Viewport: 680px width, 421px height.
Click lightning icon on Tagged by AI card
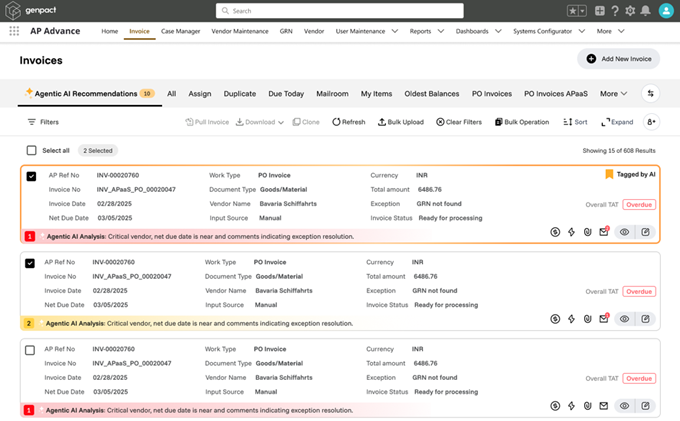click(571, 232)
